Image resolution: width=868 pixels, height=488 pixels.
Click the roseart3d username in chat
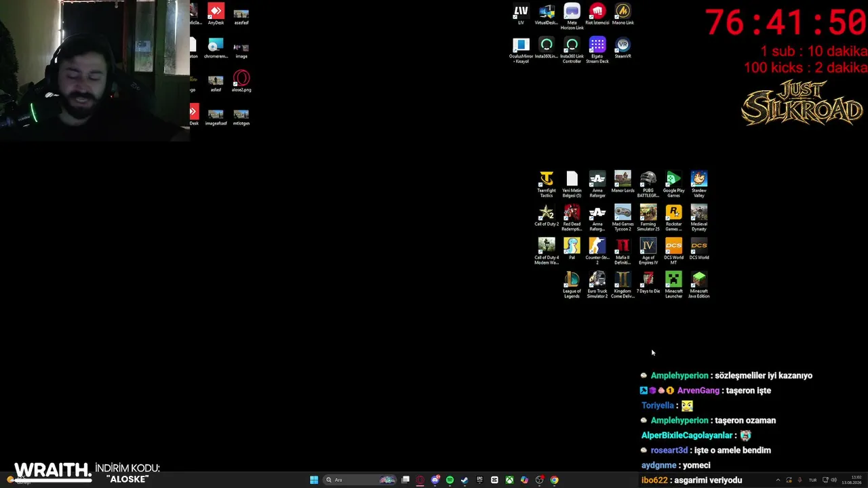[x=669, y=450]
